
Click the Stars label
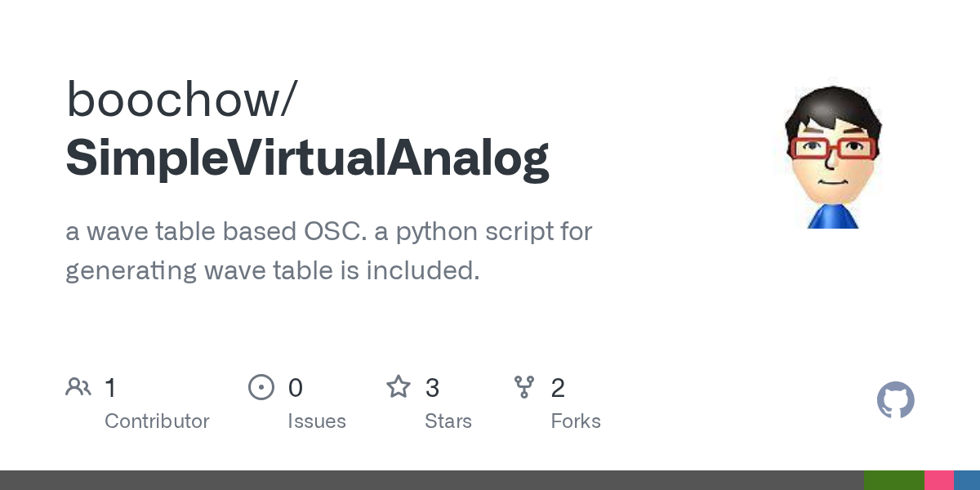click(x=448, y=421)
